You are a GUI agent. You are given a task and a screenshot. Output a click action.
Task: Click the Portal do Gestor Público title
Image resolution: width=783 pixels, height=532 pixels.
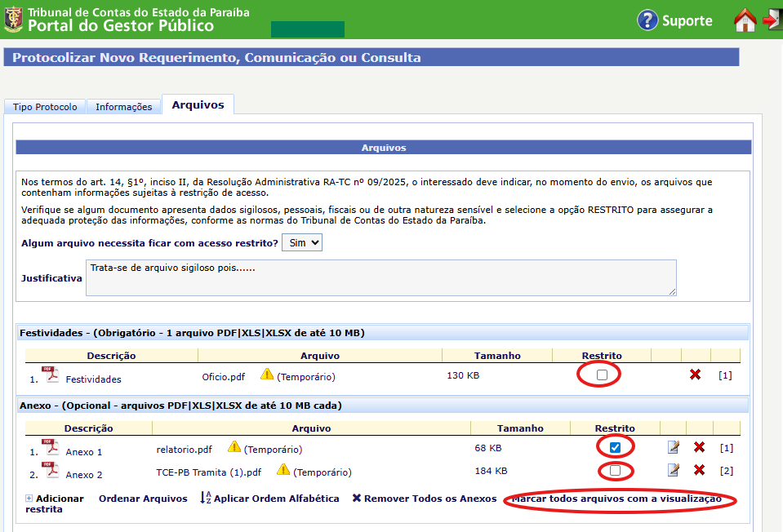click(121, 25)
